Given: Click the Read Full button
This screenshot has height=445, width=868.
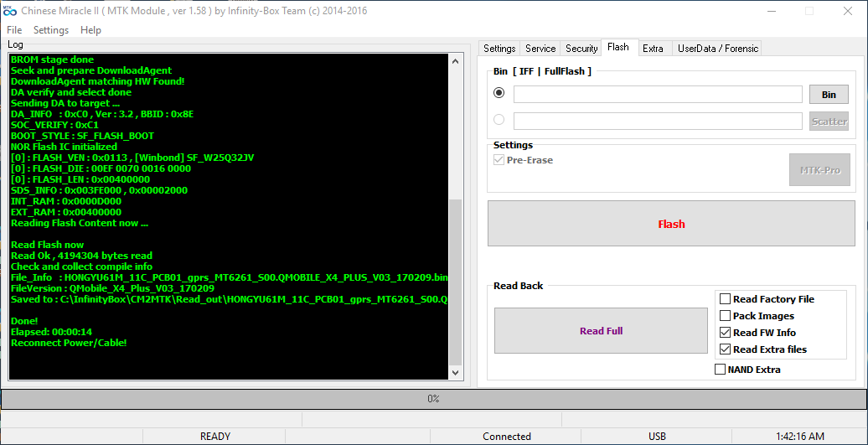Looking at the screenshot, I should (x=601, y=331).
